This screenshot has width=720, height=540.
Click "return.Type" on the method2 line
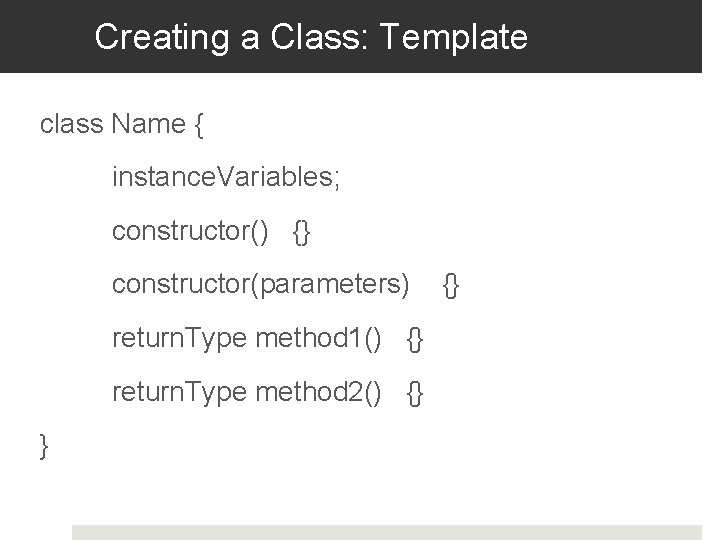(179, 392)
